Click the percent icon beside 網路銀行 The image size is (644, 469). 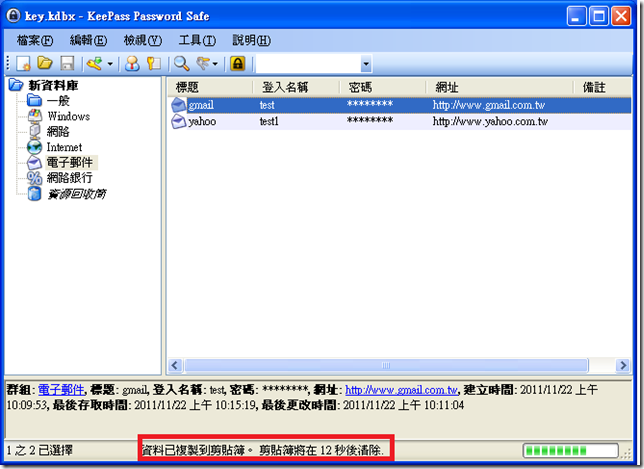(x=34, y=178)
